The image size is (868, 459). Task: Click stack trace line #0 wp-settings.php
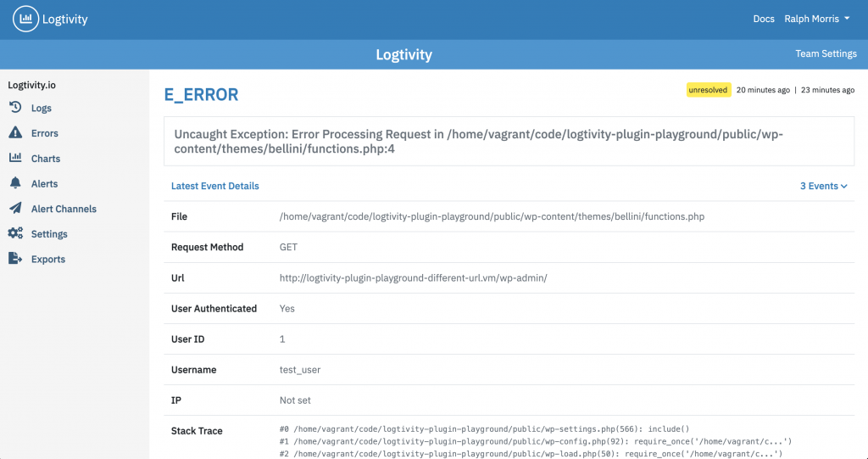[484, 429]
